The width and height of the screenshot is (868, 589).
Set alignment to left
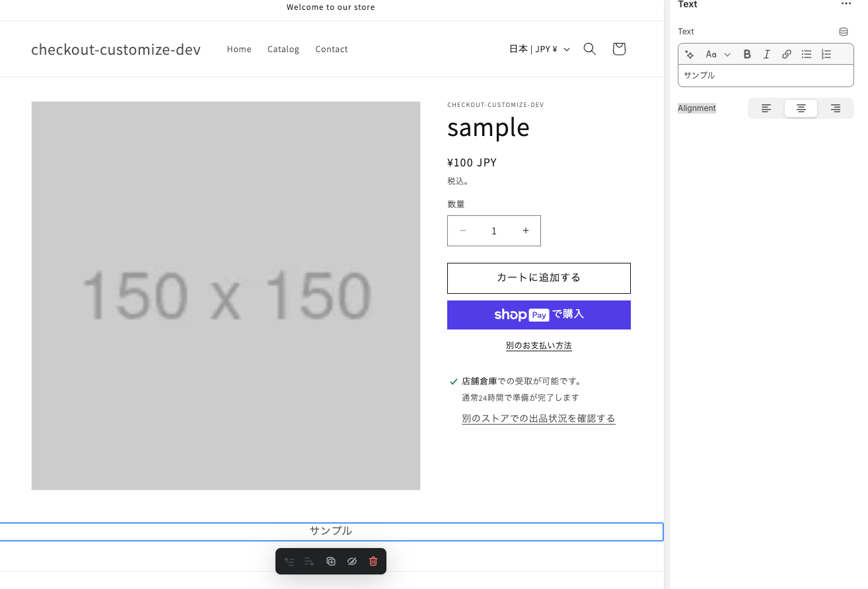pos(766,108)
